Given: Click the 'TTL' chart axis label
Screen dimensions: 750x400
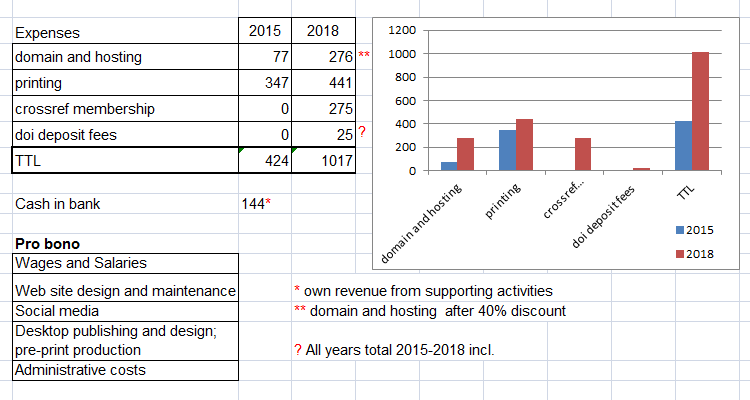Looking at the screenshot, I should pyautogui.click(x=685, y=191).
